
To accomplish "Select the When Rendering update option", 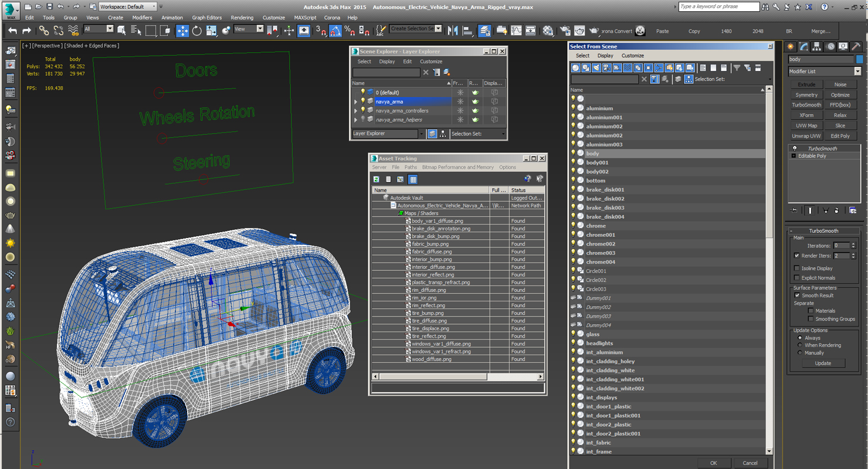I will (799, 345).
